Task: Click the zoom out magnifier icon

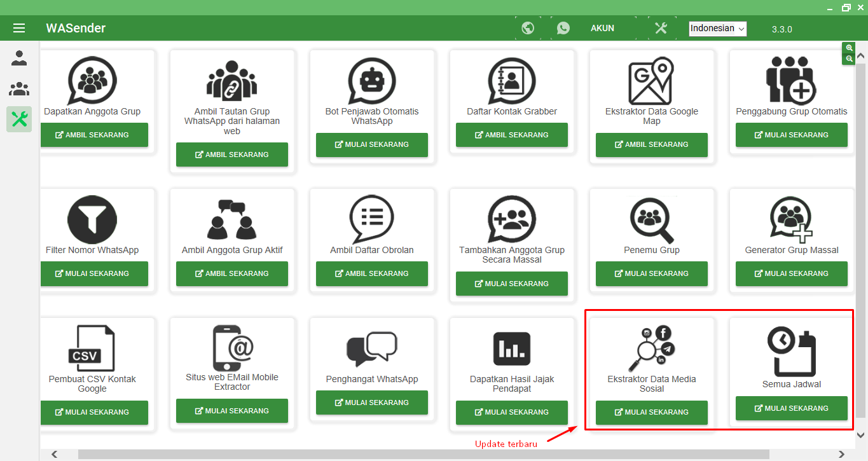Action: [x=849, y=58]
